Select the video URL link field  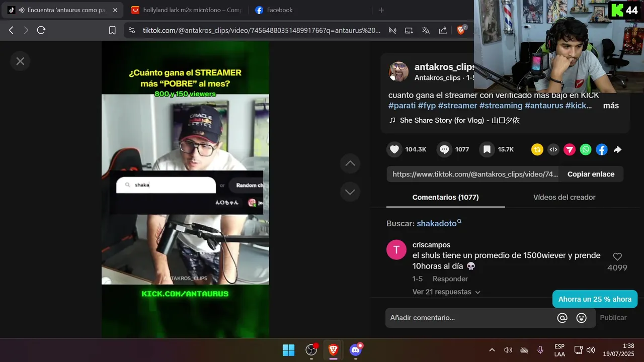[473, 174]
